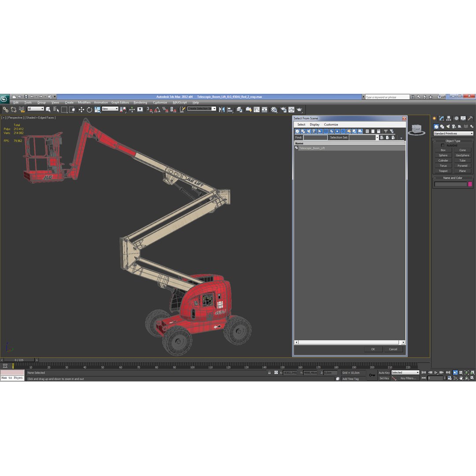The image size is (476, 476).
Task: Open the Modifiers menu
Action: (x=84, y=102)
